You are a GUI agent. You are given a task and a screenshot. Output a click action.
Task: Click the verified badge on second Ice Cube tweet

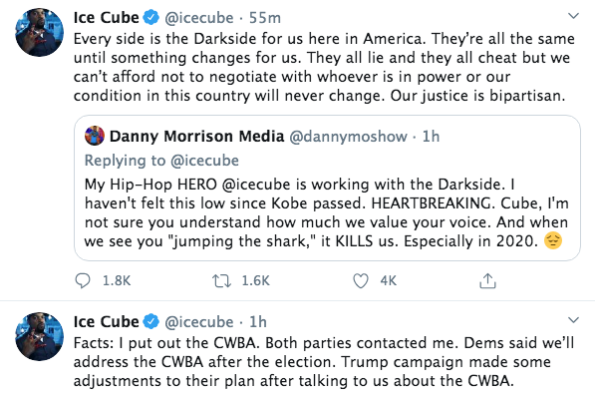(151, 322)
